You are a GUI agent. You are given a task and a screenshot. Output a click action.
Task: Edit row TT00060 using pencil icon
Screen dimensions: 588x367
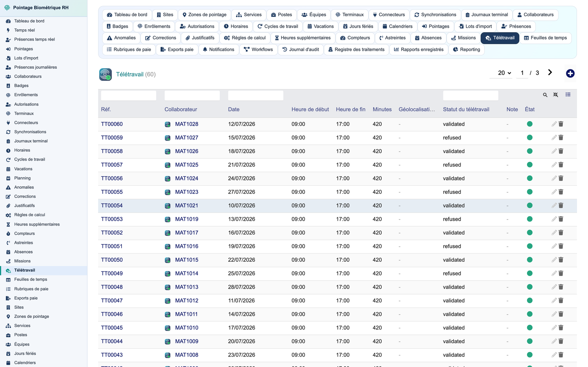tap(554, 124)
